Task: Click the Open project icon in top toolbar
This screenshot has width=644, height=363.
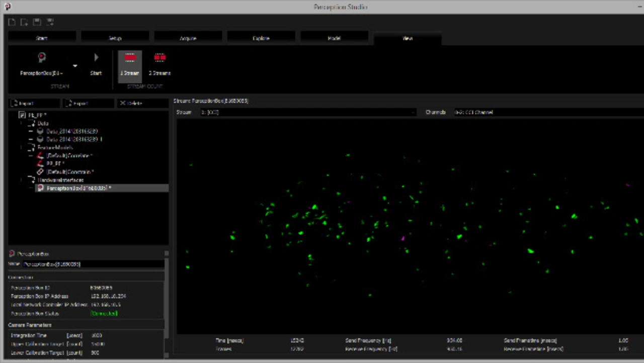Action: click(x=24, y=22)
